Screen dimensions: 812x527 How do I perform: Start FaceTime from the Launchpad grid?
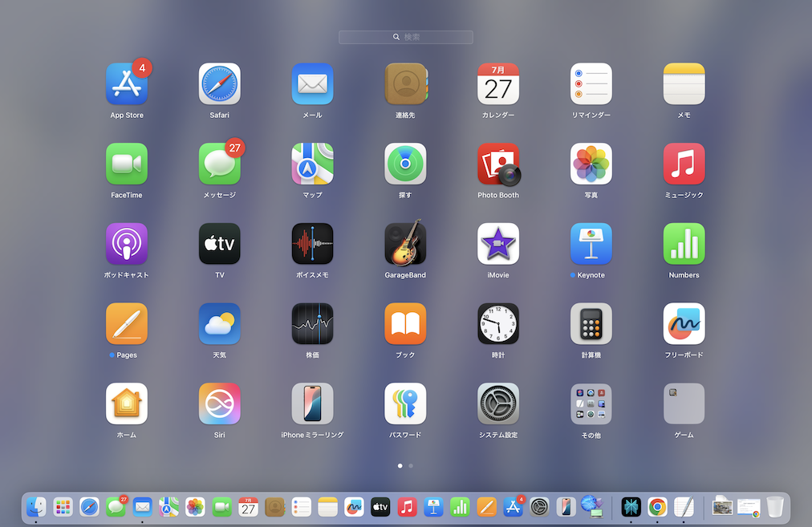[x=126, y=164]
